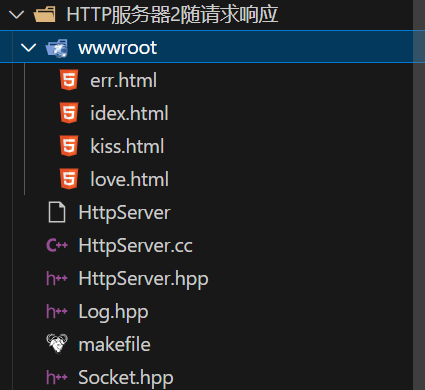Click the h++ icon beside HttpServer.hpp
425x390 pixels.
[x=57, y=278]
